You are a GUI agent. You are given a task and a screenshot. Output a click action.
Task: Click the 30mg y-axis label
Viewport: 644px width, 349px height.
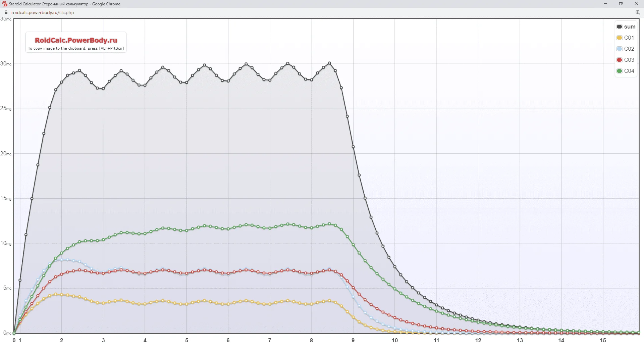tap(6, 64)
